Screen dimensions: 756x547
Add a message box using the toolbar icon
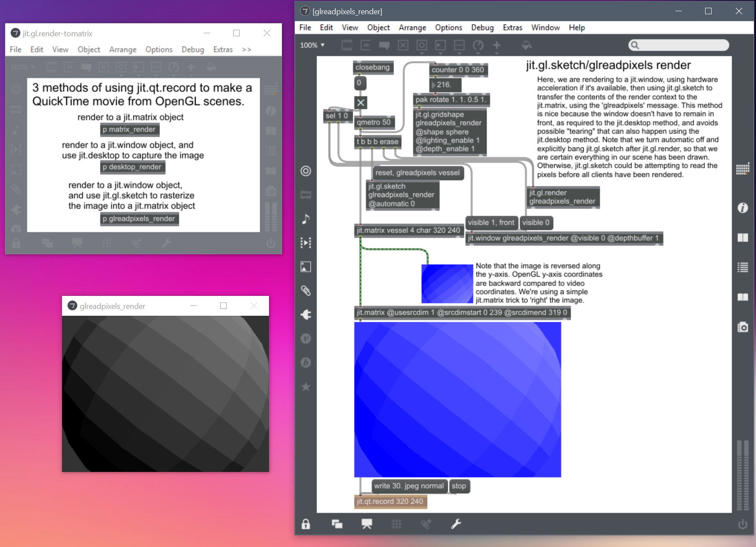pyautogui.click(x=364, y=45)
